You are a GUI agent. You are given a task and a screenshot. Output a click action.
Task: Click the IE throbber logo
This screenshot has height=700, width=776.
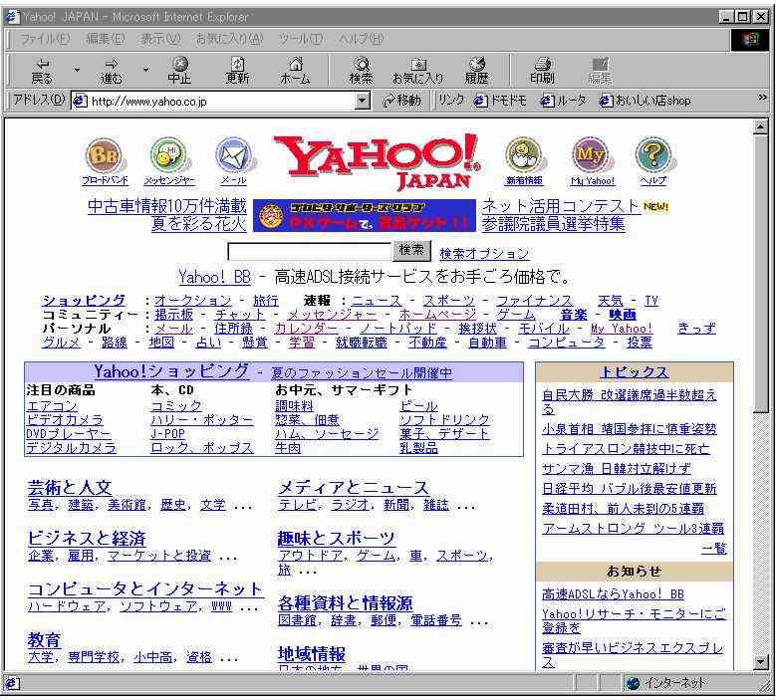[750, 40]
